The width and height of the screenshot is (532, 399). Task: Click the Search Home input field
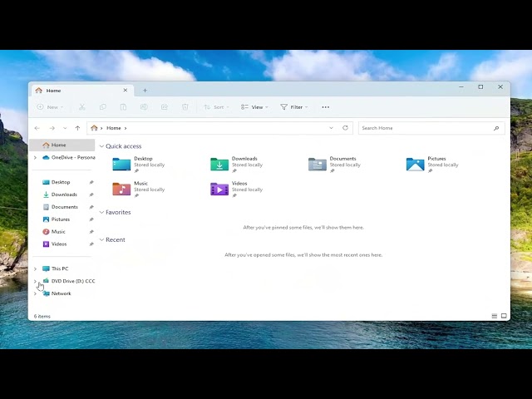tap(431, 128)
